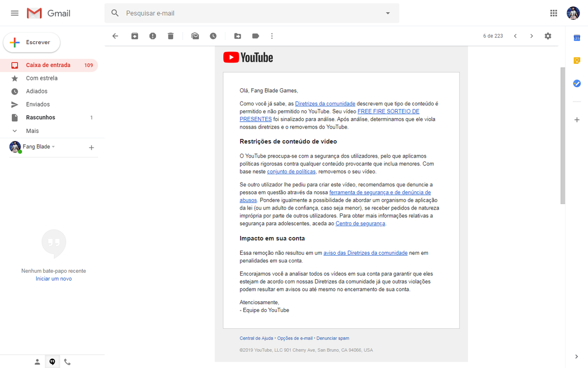Open ferramenta de segurança e de denúncia link

[335, 196]
